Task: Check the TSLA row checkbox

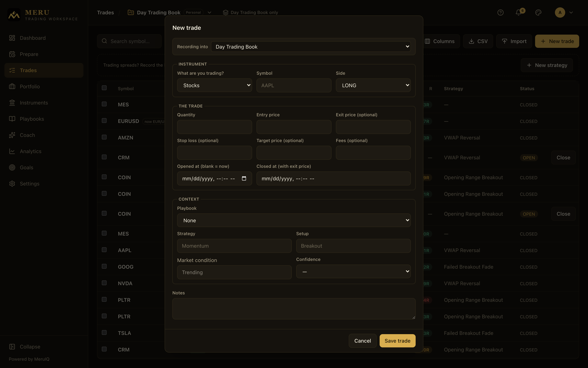Action: pos(104,332)
